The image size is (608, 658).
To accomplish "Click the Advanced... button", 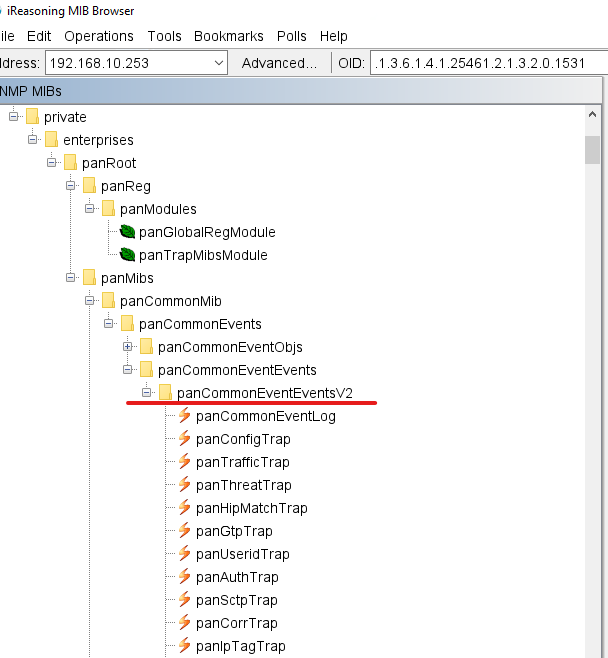I will pyautogui.click(x=279, y=63).
